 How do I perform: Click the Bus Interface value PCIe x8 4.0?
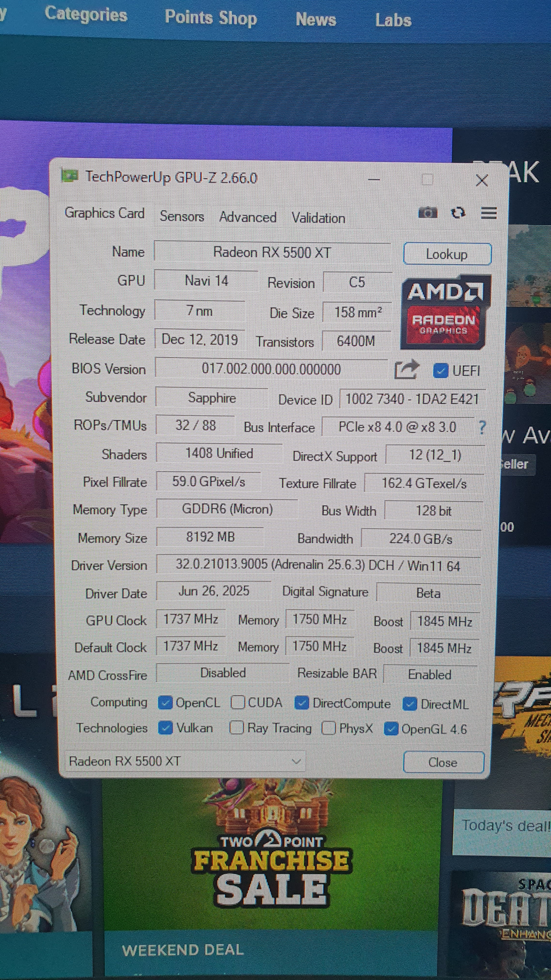[x=398, y=427]
